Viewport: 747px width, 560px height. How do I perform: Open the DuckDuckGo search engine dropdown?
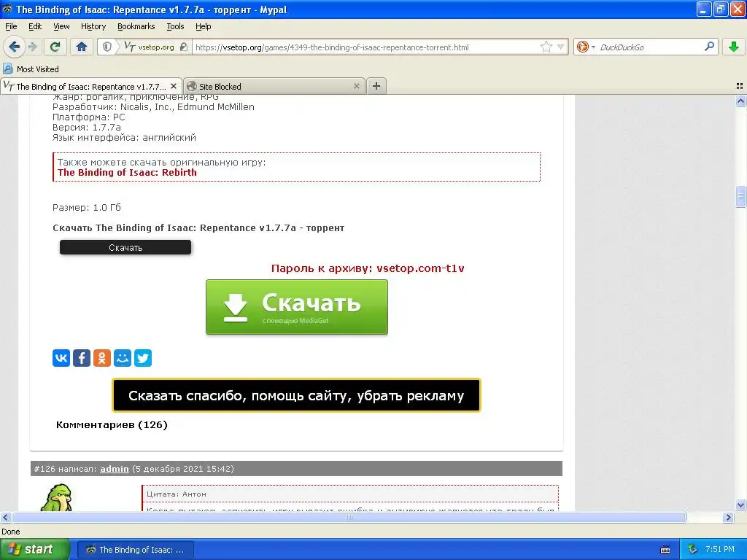tap(586, 47)
